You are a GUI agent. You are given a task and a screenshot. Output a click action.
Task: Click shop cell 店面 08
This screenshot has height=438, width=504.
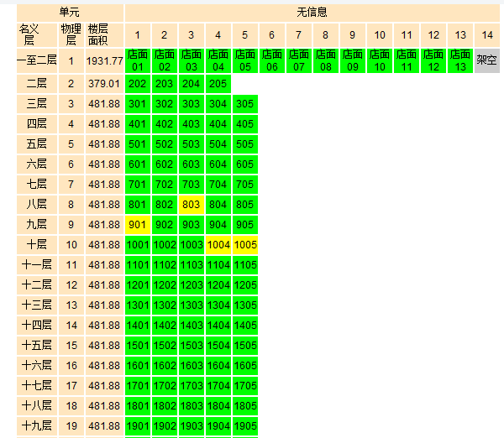click(326, 60)
